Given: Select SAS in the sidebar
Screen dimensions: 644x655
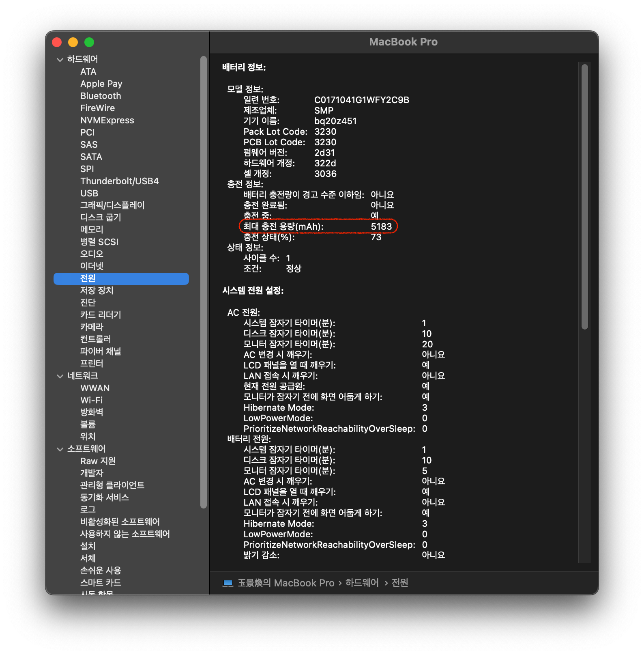Looking at the screenshot, I should pos(89,144).
